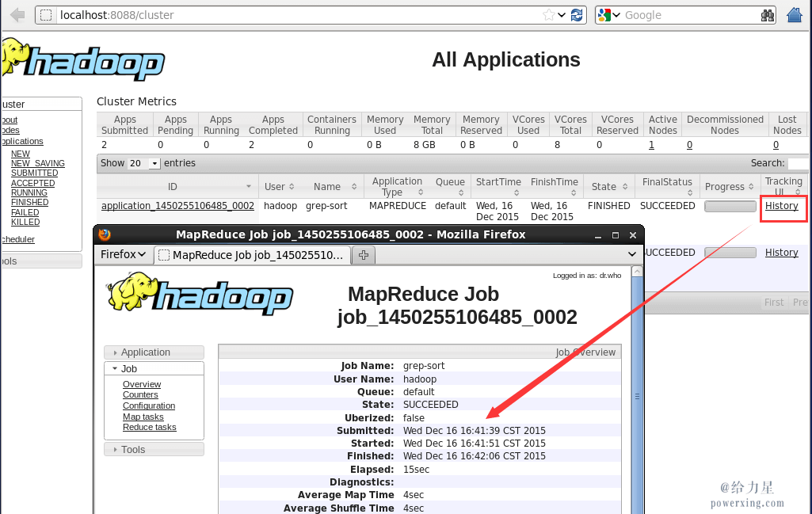The width and height of the screenshot is (812, 514).
Task: Sort applications by User column
Action: (x=280, y=186)
